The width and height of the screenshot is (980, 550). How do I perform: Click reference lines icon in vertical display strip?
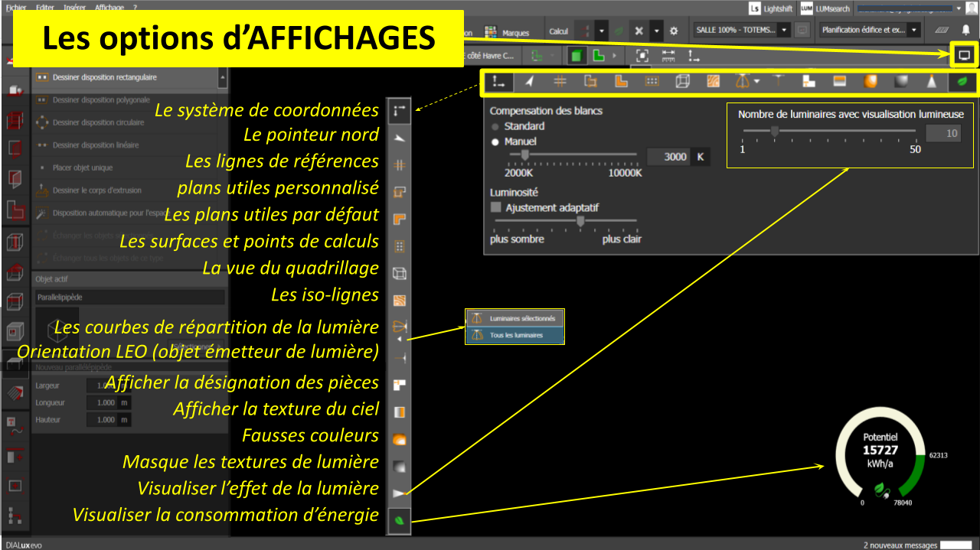tap(399, 165)
